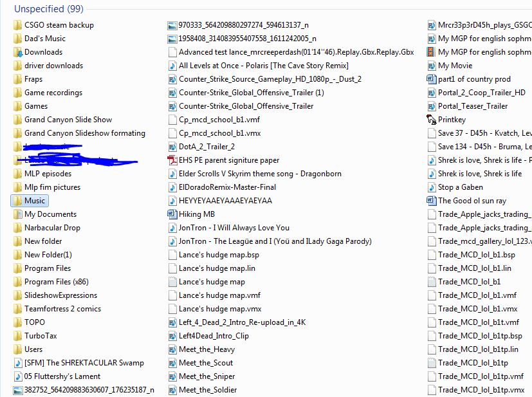Screen dimensions: 532x397
Task: Click image icon for 1958408_314083955407558 picture
Action: tap(172, 39)
